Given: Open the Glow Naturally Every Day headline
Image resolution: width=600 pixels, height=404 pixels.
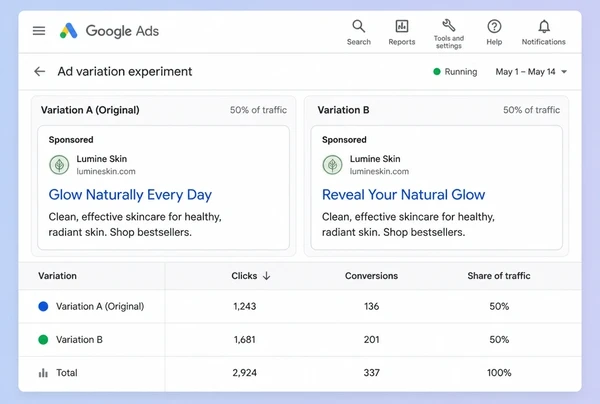Looking at the screenshot, I should (130, 195).
